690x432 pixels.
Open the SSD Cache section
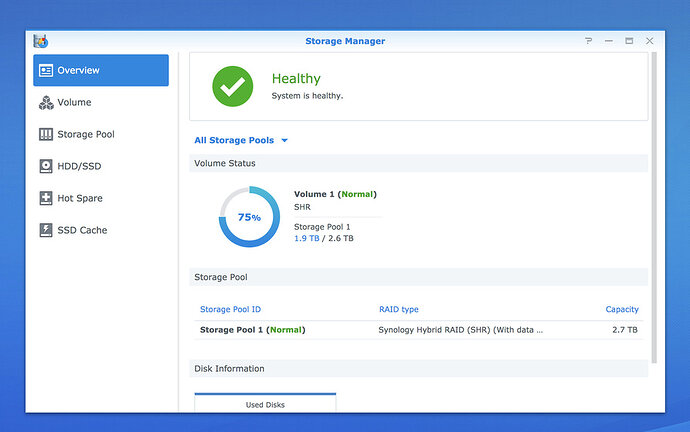(101, 230)
